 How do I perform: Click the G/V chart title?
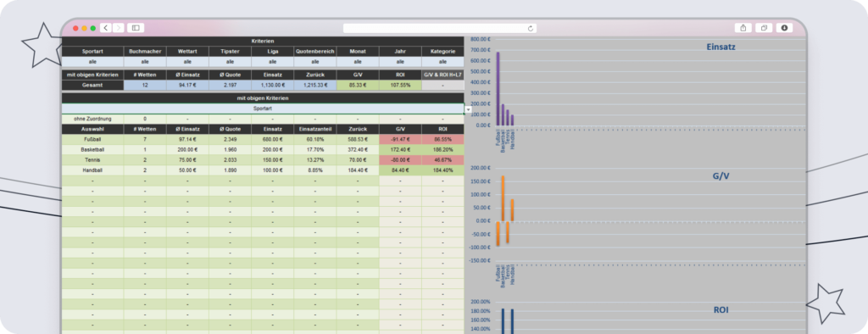click(721, 176)
